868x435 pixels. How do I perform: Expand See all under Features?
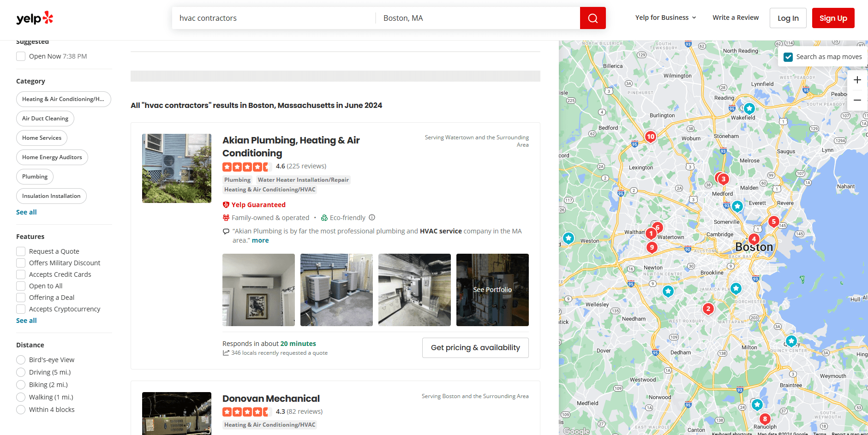click(26, 320)
